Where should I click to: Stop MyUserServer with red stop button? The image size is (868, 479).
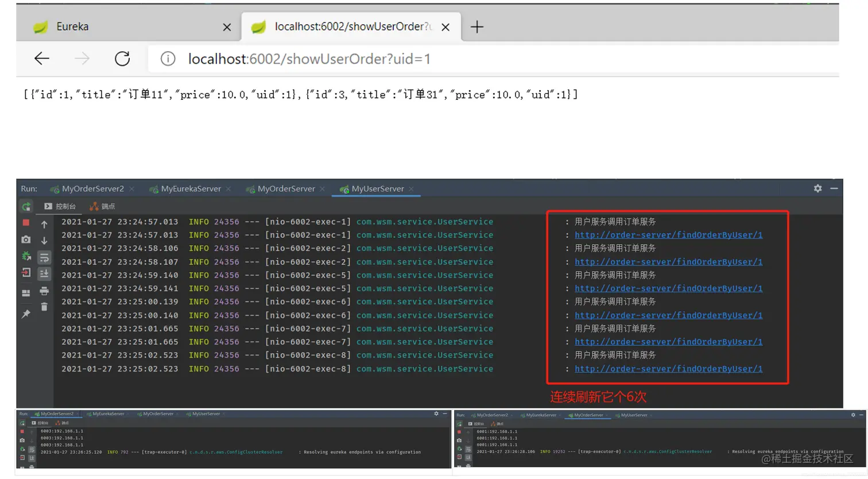coord(26,222)
